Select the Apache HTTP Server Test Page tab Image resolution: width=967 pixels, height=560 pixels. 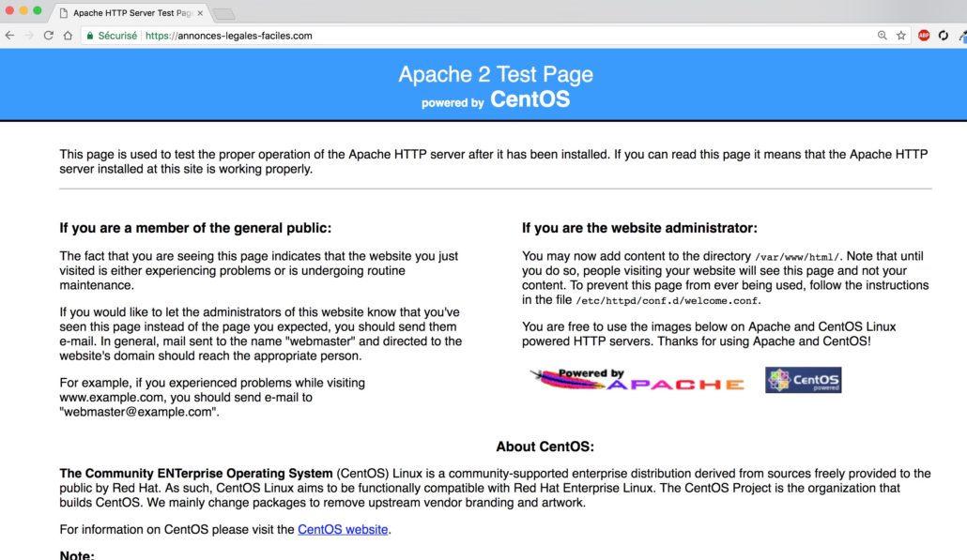(130, 13)
